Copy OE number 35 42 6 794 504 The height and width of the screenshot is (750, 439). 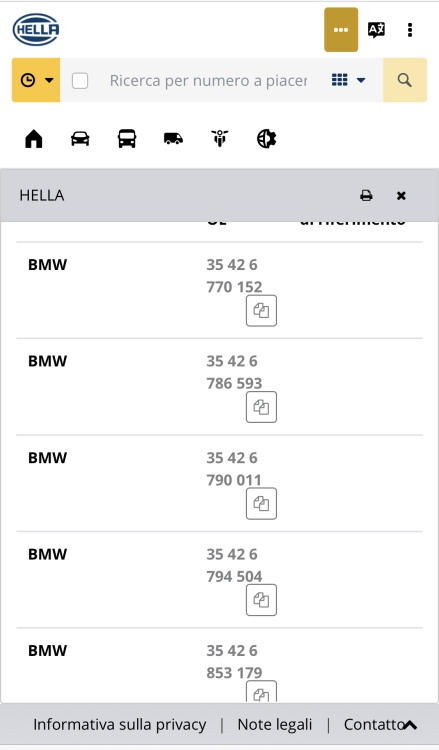coord(261,600)
